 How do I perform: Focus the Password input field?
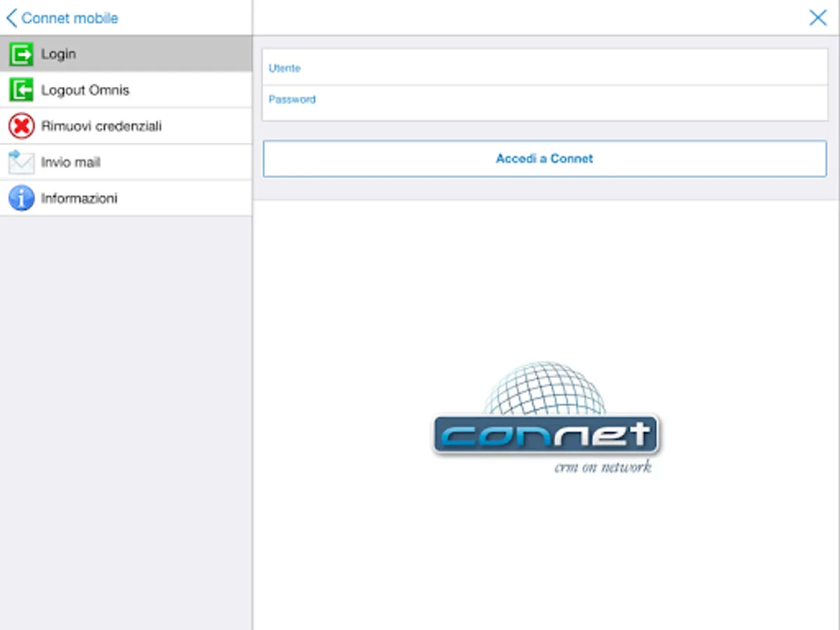545,102
